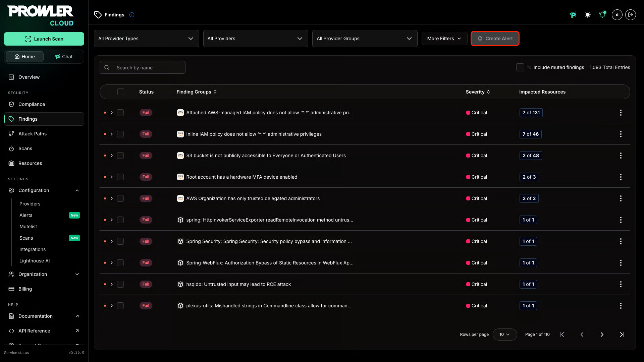Image resolution: width=644 pixels, height=362 pixels.
Task: Click the Search by name field
Action: pos(143,67)
